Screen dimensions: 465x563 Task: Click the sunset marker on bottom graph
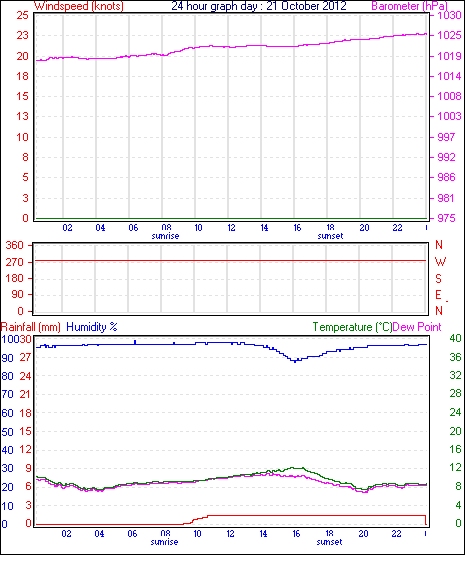click(x=329, y=542)
